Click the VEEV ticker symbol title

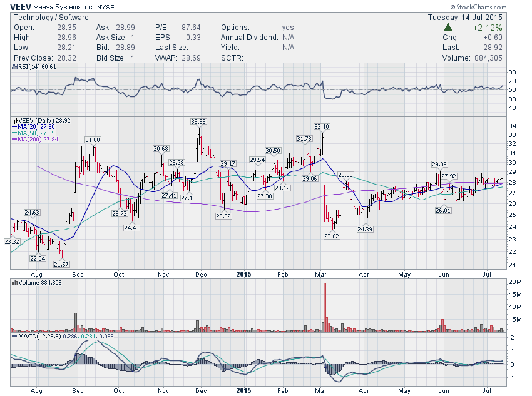(x=21, y=7)
